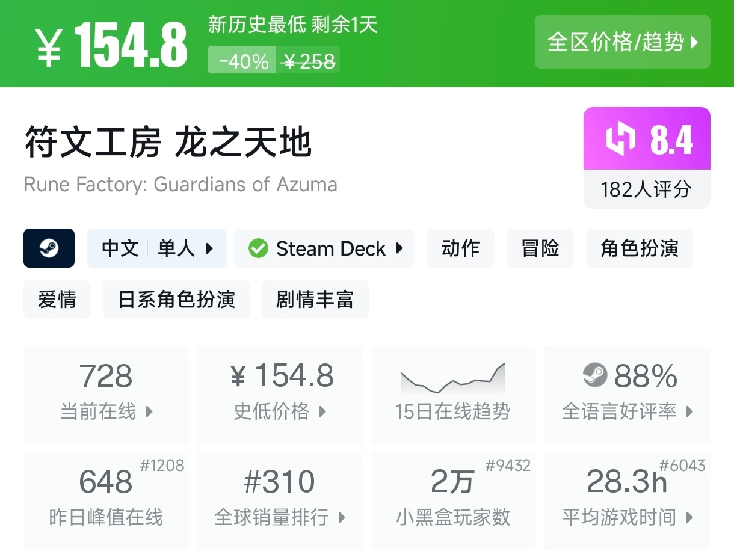Click the green Steam Deck verified checkmark
Screen dimensions: 734x560
click(258, 248)
